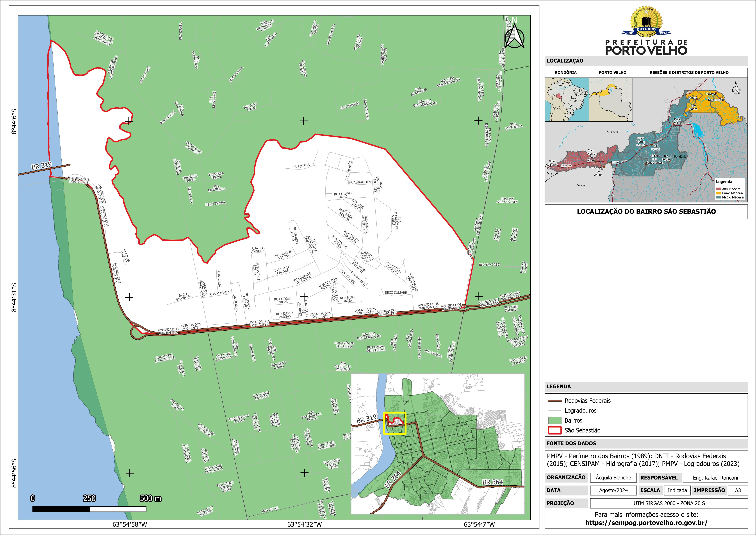Image resolution: width=756 pixels, height=535 pixels.
Task: Click the green Bairros legend swatch
Action: tap(555, 421)
